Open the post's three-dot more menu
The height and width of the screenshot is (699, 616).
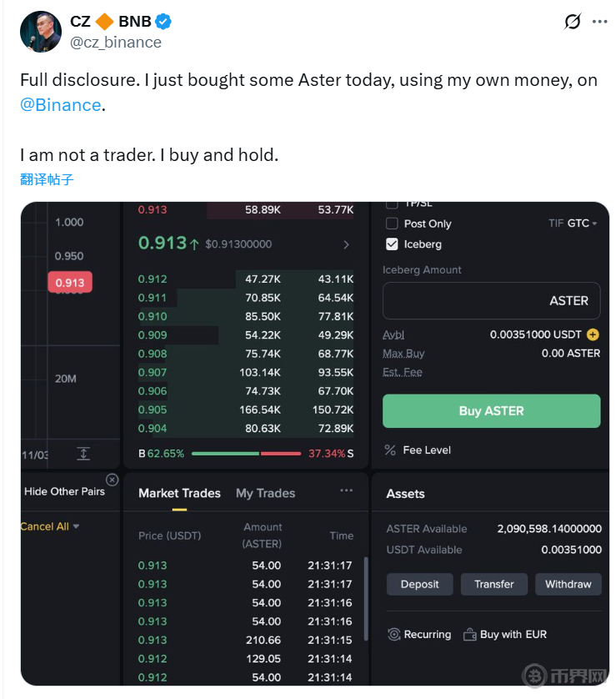point(599,22)
